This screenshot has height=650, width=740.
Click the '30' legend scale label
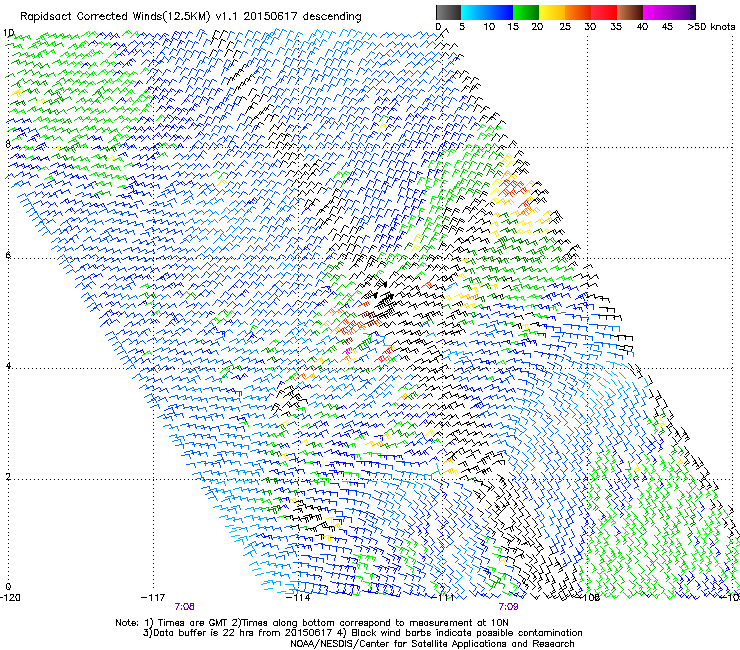pos(590,27)
